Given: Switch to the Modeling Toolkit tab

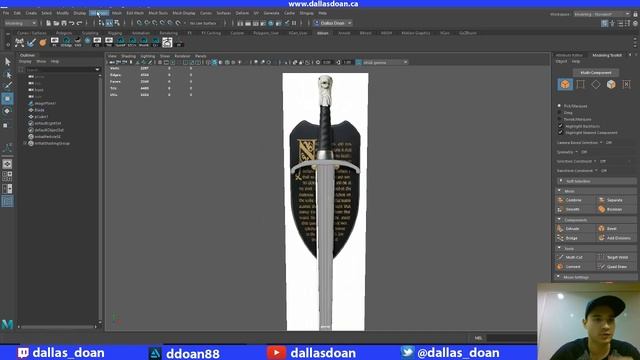Looking at the screenshot, I should pos(607,55).
